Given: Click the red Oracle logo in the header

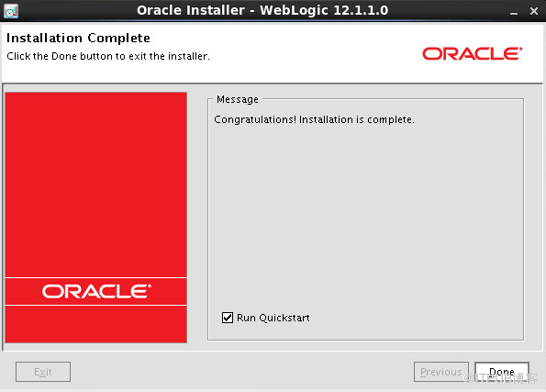Looking at the screenshot, I should point(473,53).
